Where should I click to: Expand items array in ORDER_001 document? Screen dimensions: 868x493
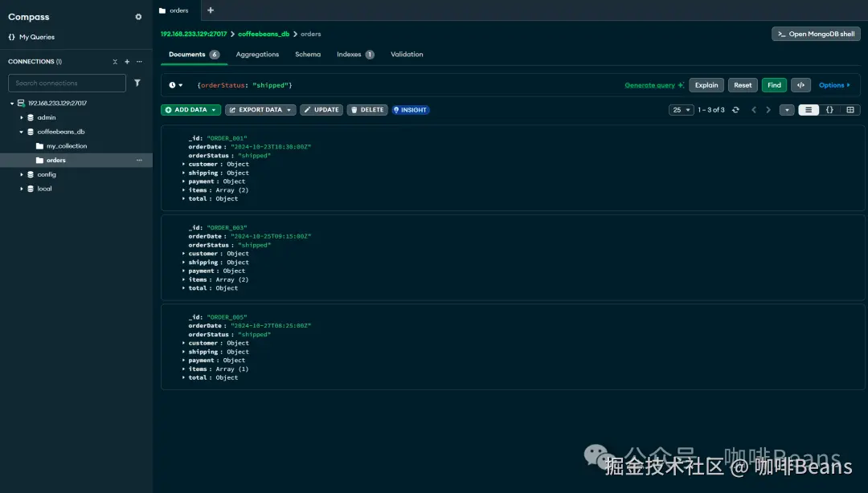pos(183,189)
